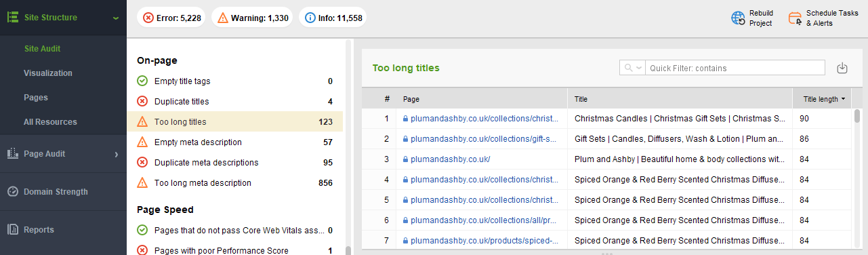Click Rebuild Project button
868x255 pixels.
[x=752, y=18]
